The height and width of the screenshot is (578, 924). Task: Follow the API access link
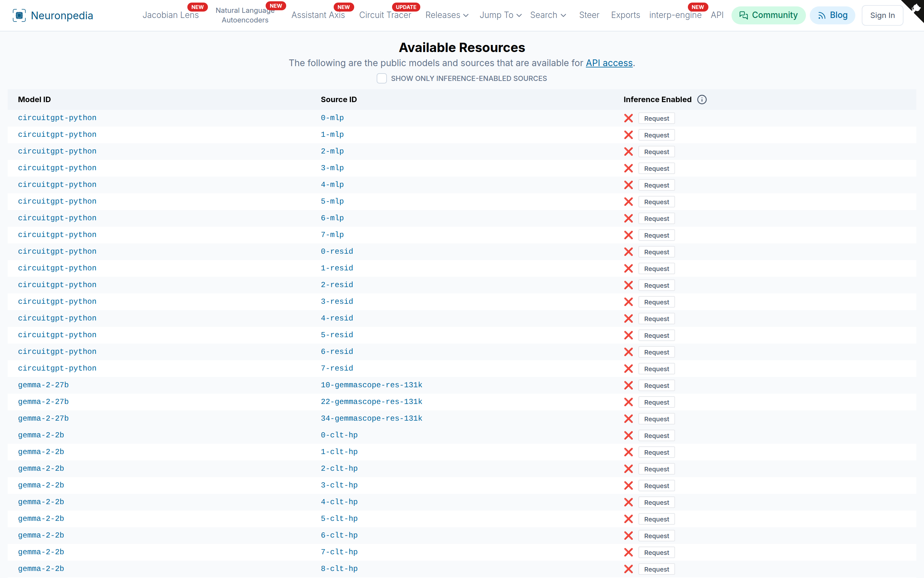click(x=609, y=63)
